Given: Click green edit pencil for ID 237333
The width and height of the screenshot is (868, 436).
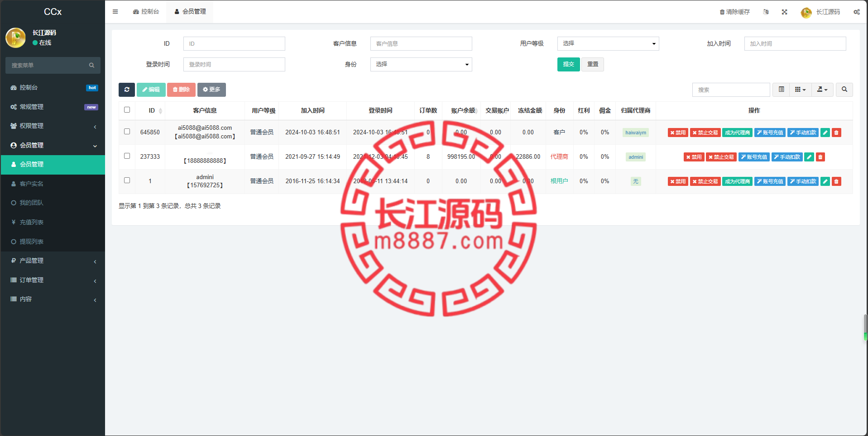Looking at the screenshot, I should [x=809, y=157].
